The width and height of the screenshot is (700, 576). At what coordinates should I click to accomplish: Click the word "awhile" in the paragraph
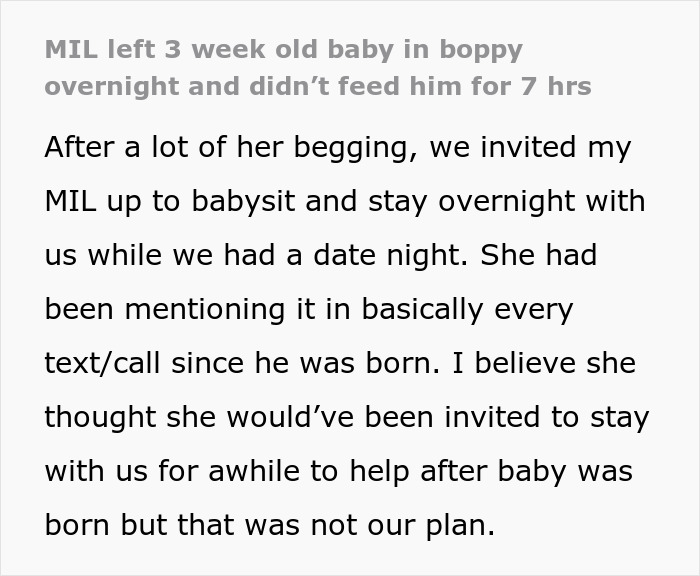(244, 470)
